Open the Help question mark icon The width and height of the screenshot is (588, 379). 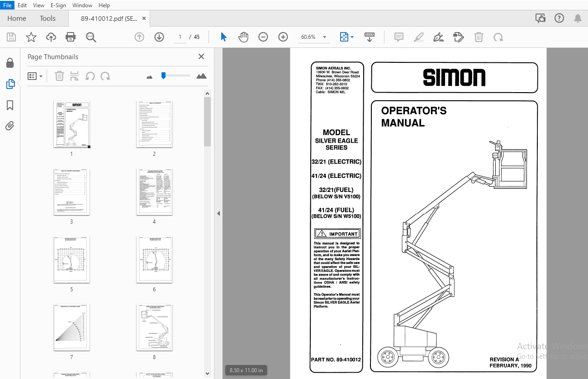(559, 19)
